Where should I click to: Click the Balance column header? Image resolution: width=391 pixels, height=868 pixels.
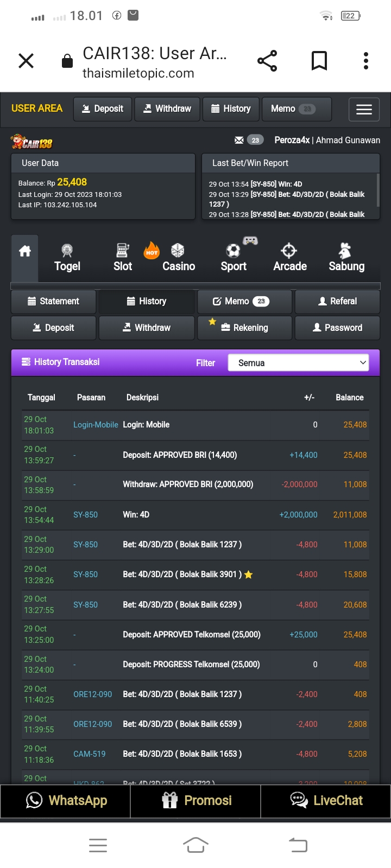(350, 398)
